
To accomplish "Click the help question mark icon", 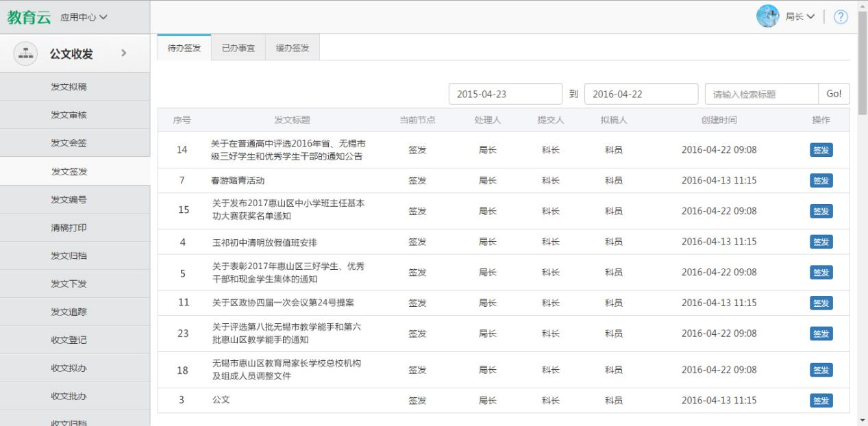I will click(x=841, y=17).
